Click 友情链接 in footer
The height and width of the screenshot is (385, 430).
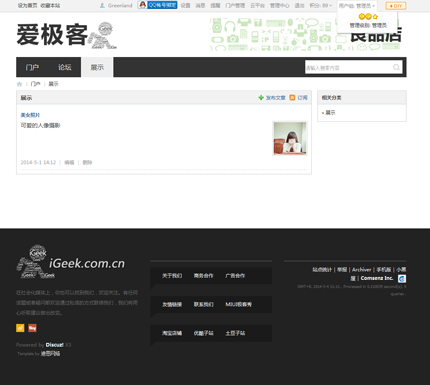(x=172, y=304)
